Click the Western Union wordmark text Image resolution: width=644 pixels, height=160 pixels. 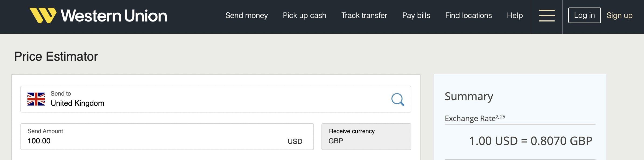pyautogui.click(x=114, y=16)
